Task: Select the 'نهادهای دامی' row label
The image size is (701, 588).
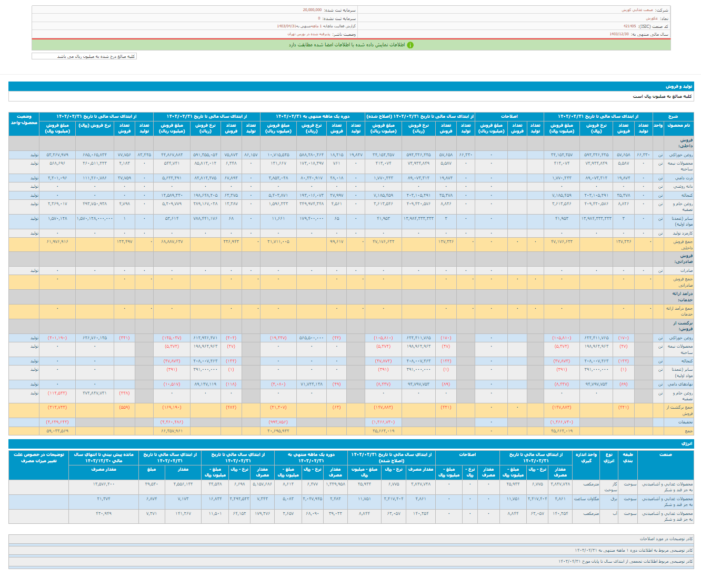Action: [678, 384]
